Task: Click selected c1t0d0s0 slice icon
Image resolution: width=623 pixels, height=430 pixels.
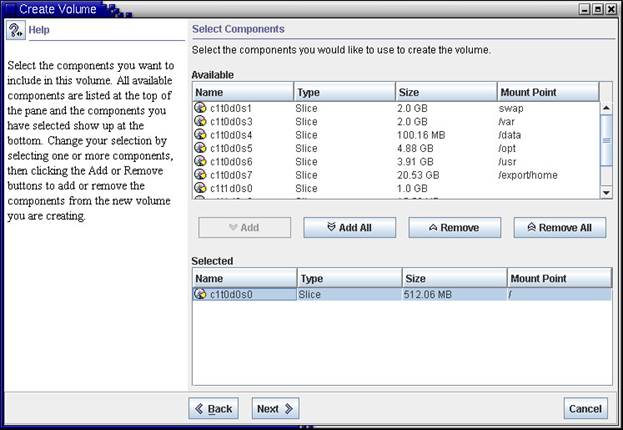Action: 200,295
